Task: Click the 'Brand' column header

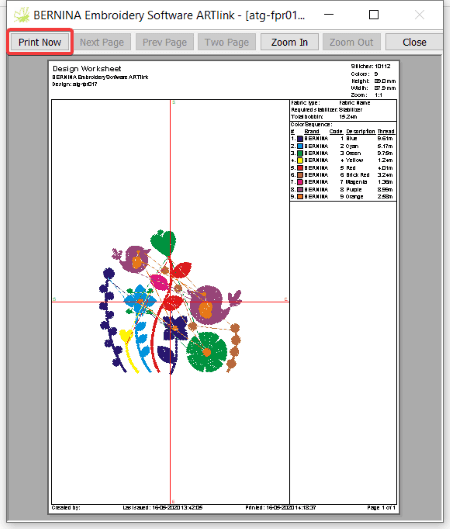Action: (x=312, y=131)
